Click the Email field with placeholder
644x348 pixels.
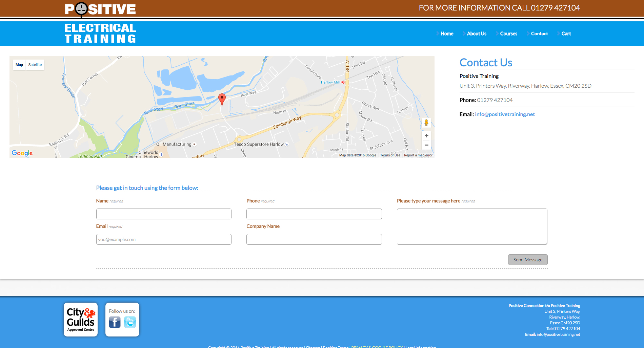164,239
